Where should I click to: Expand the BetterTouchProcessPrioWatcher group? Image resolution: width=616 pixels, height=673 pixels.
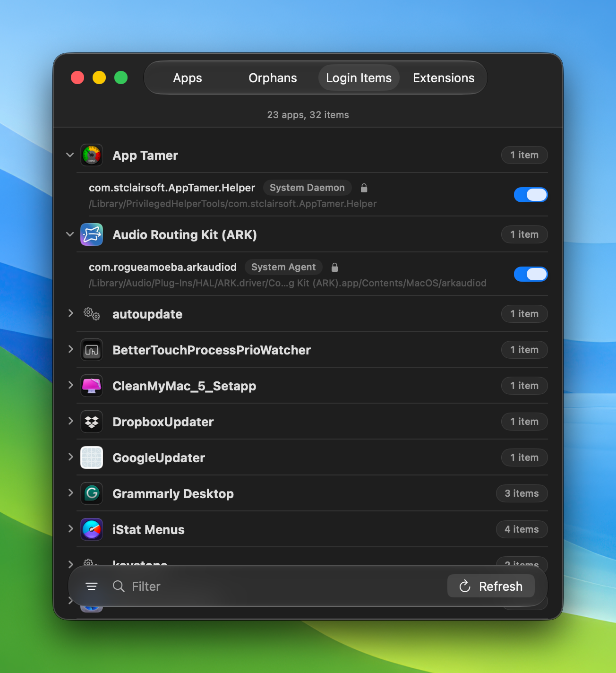point(70,349)
